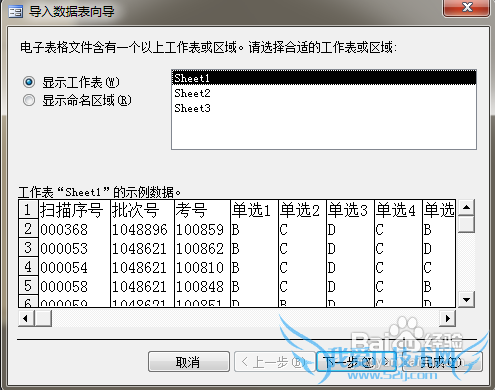
Task: Click the 单选1 column header cell
Action: click(x=255, y=210)
